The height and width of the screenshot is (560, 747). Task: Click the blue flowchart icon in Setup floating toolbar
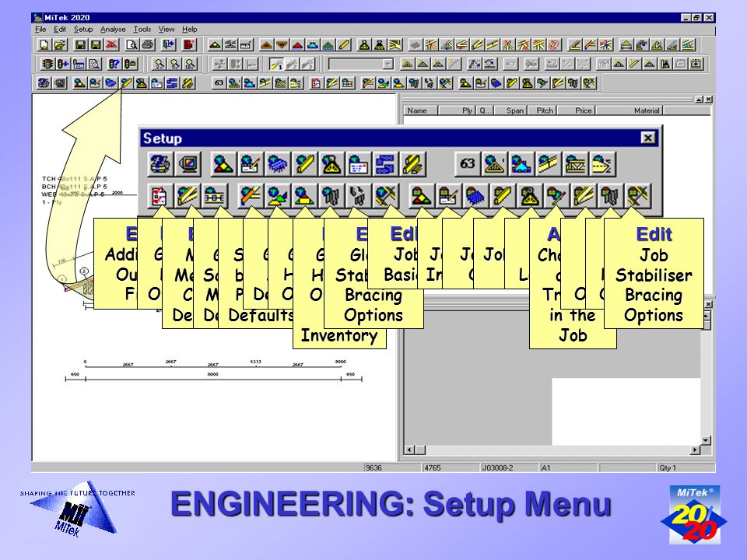[x=385, y=164]
